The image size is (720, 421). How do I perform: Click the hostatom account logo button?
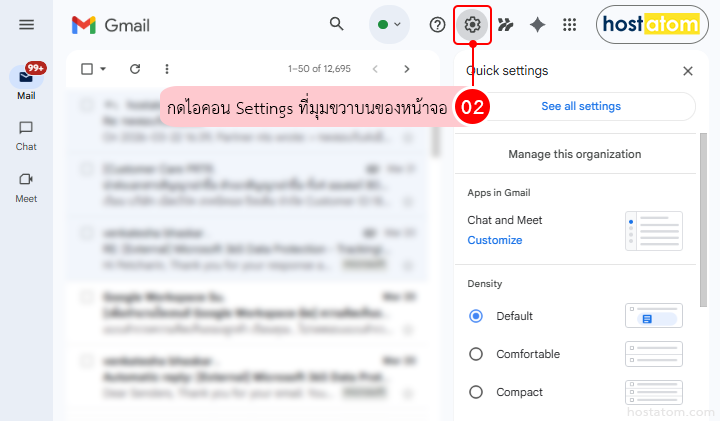pyautogui.click(x=652, y=24)
